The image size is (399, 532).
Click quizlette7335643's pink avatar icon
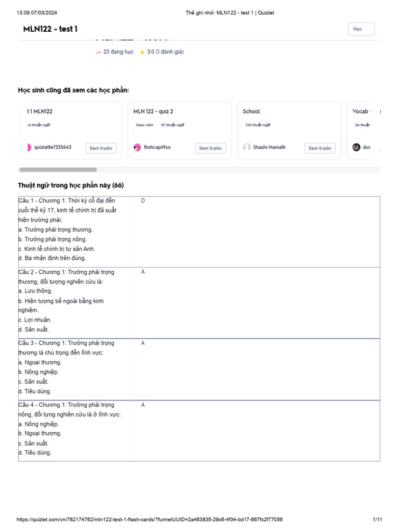(29, 148)
